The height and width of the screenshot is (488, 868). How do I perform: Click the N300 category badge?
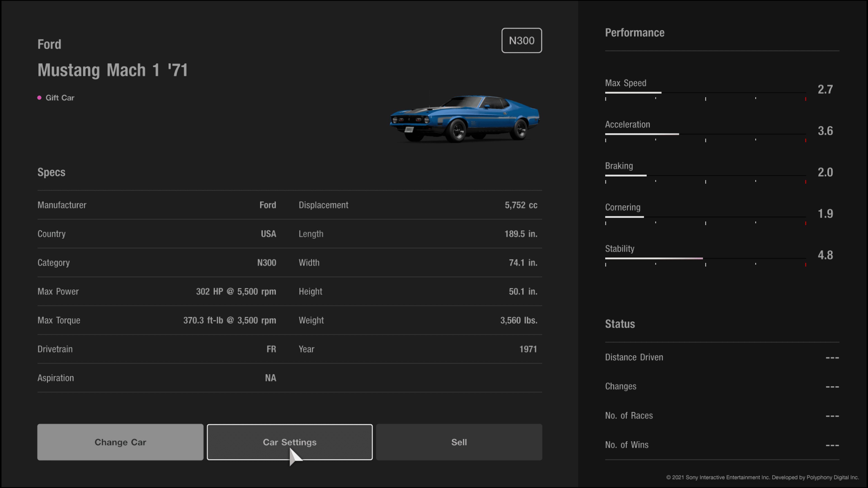pyautogui.click(x=522, y=40)
